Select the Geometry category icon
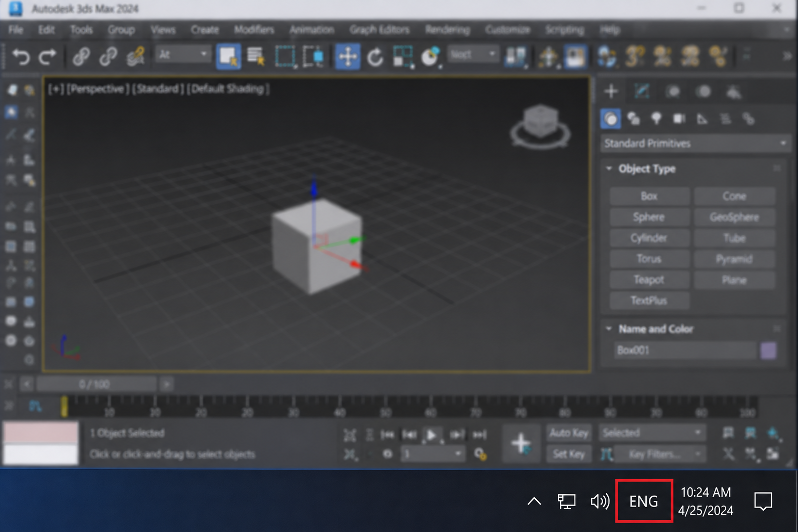Image resolution: width=798 pixels, height=532 pixels. pyautogui.click(x=611, y=119)
